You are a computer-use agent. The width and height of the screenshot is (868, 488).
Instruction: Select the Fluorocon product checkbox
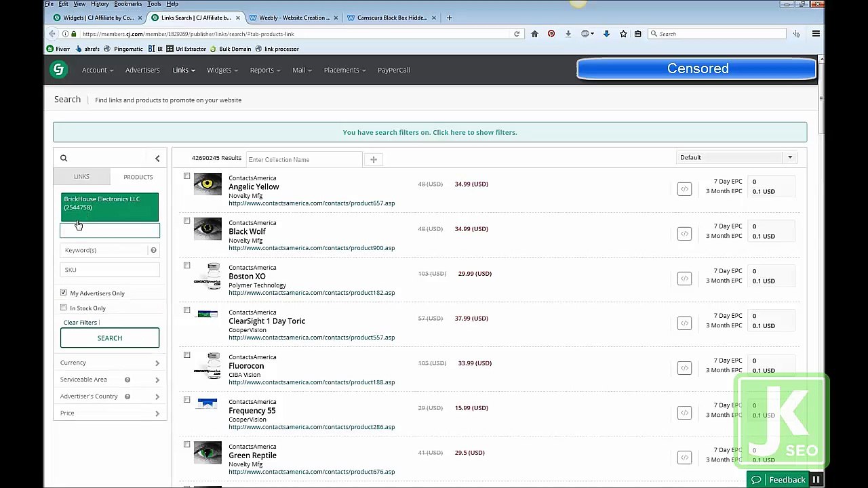click(x=186, y=355)
